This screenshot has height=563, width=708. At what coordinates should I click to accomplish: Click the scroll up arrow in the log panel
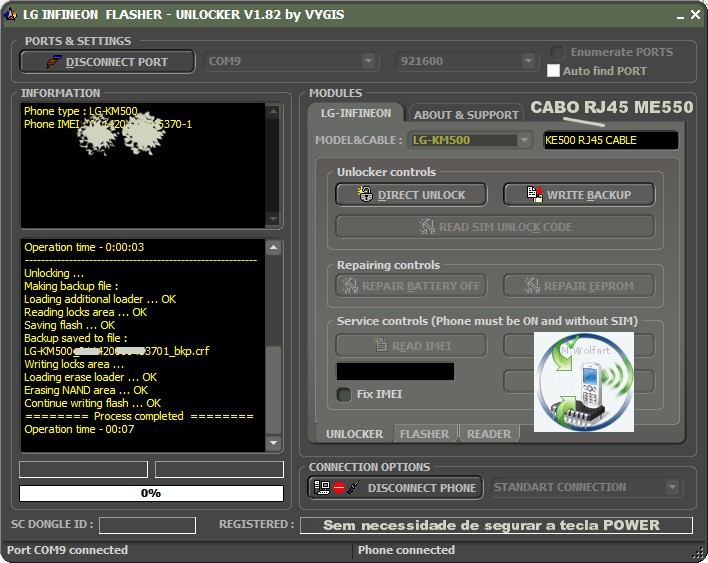click(273, 247)
